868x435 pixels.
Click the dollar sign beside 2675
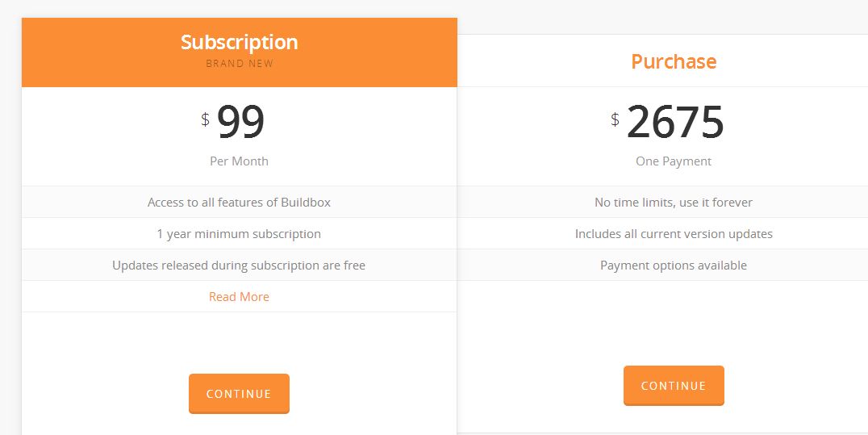(615, 119)
